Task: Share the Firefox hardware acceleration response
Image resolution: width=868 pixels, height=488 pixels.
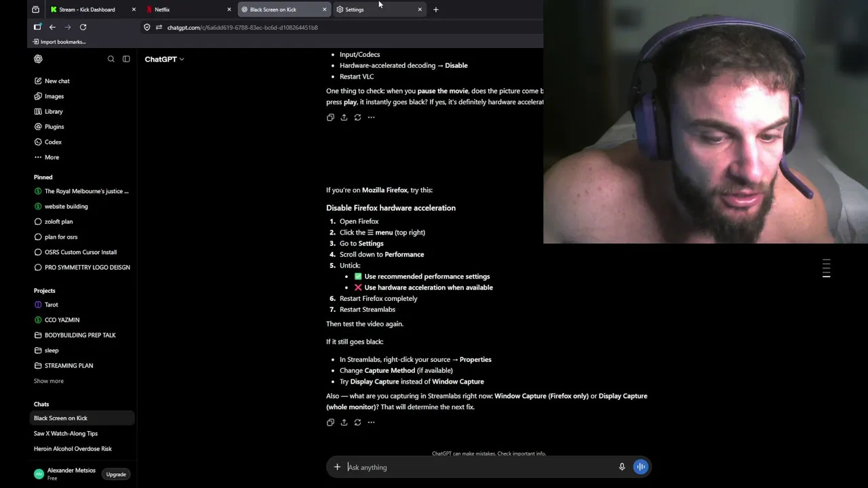Action: [x=344, y=422]
